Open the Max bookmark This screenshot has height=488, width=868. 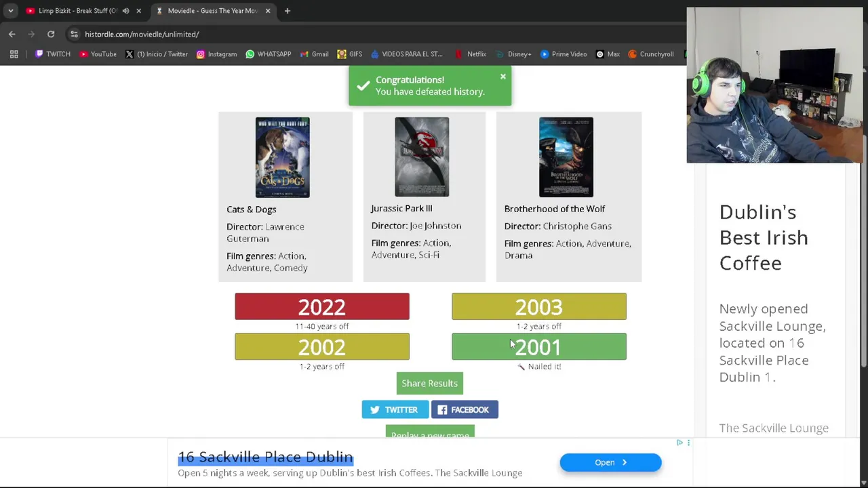coord(608,54)
